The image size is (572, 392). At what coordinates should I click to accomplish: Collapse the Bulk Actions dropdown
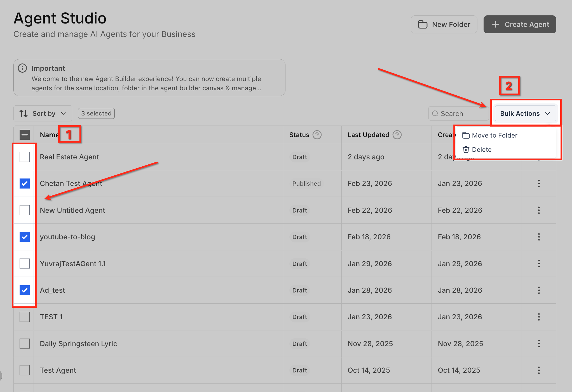coord(525,114)
